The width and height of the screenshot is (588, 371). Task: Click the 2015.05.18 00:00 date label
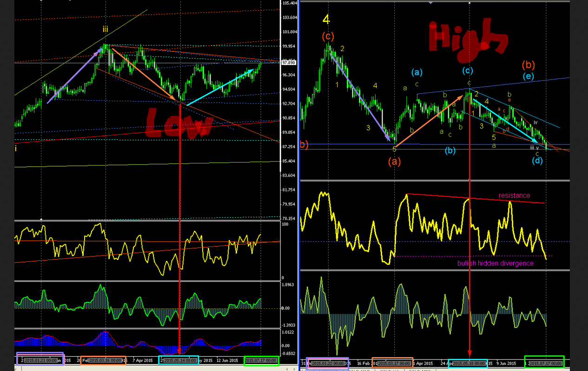pyautogui.click(x=469, y=363)
